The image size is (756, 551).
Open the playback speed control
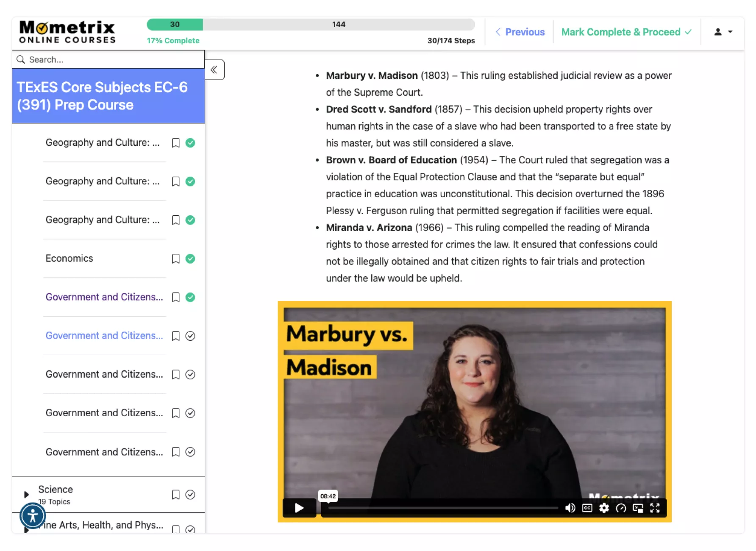(621, 508)
